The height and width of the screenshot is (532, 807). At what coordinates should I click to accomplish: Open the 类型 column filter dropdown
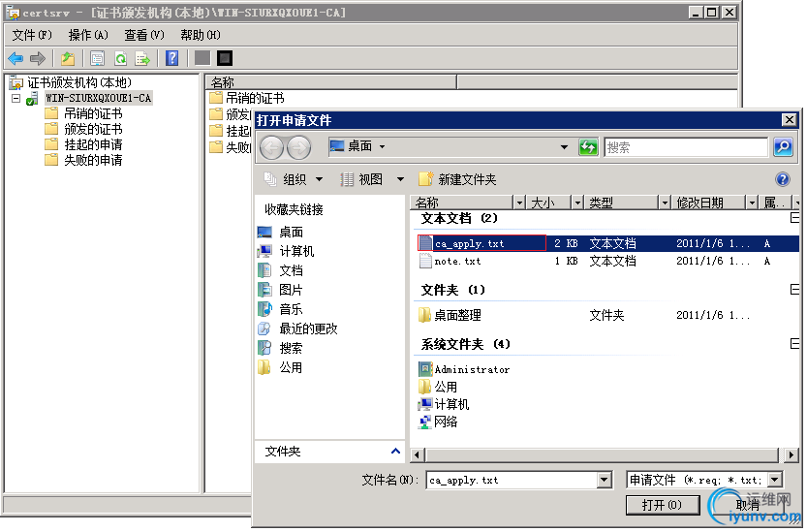click(665, 203)
